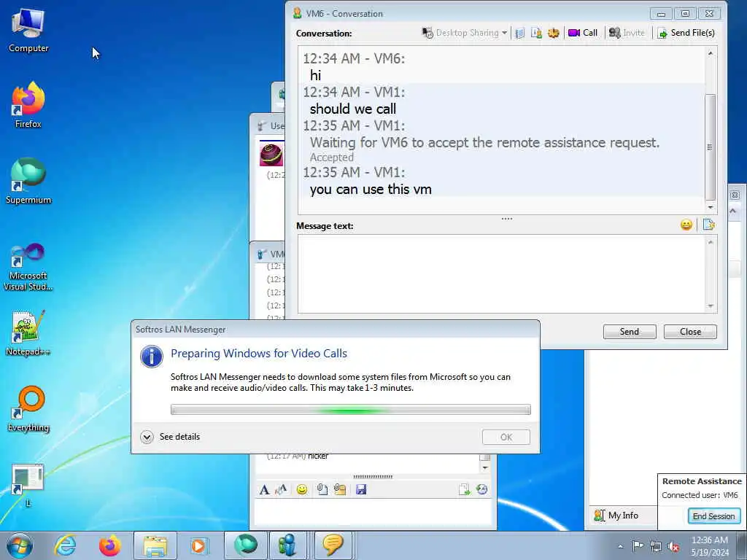Open the Notepad++ desktop shortcut
747x560 pixels.
pyautogui.click(x=28, y=332)
